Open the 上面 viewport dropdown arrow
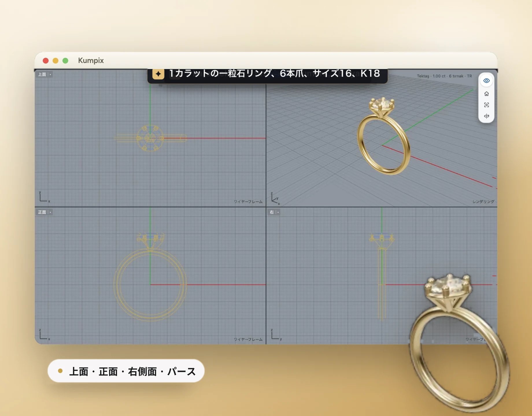The width and height of the screenshot is (532, 416). pos(50,75)
